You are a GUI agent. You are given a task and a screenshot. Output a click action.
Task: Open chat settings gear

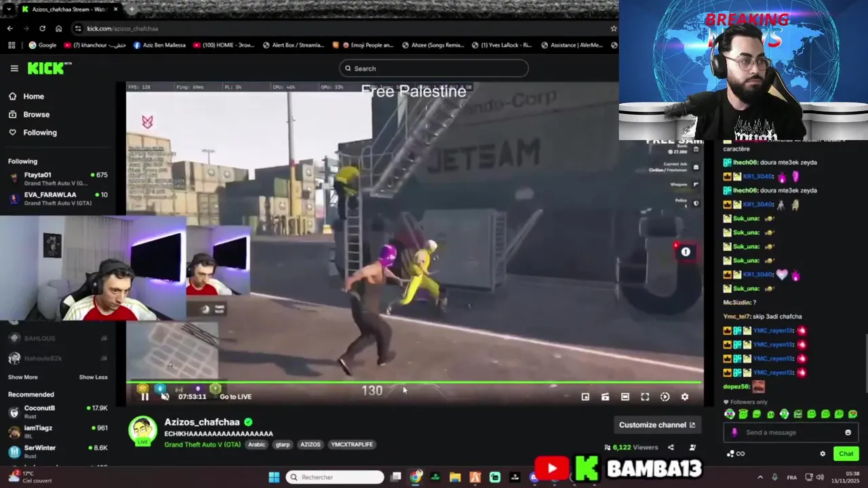pos(823,454)
